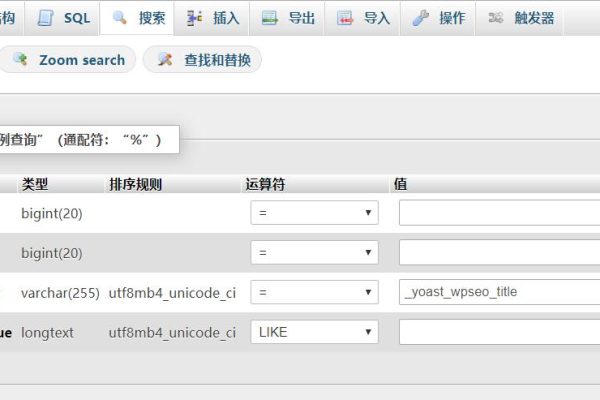Click the 查找和替换 find-replace icon
The image size is (600, 400).
[164, 60]
